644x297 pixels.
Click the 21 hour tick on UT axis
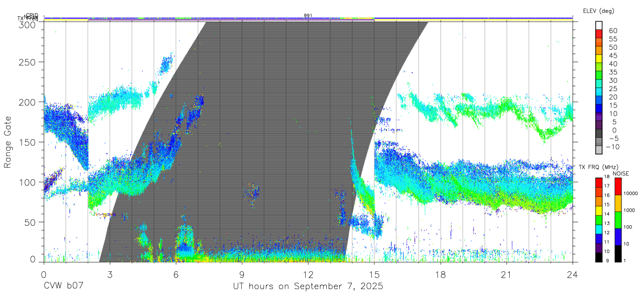(506, 274)
